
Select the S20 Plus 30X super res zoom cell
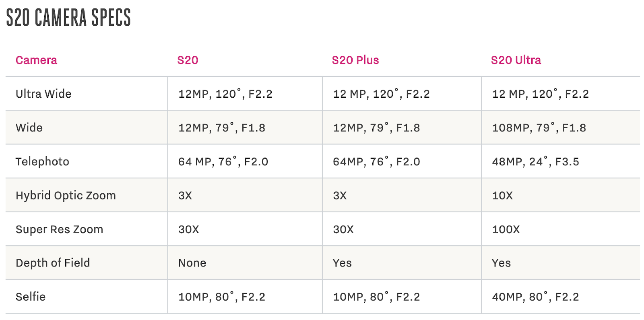click(343, 230)
